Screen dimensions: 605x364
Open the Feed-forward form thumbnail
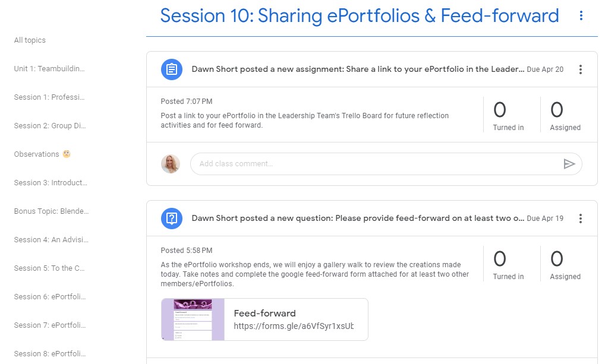193,319
